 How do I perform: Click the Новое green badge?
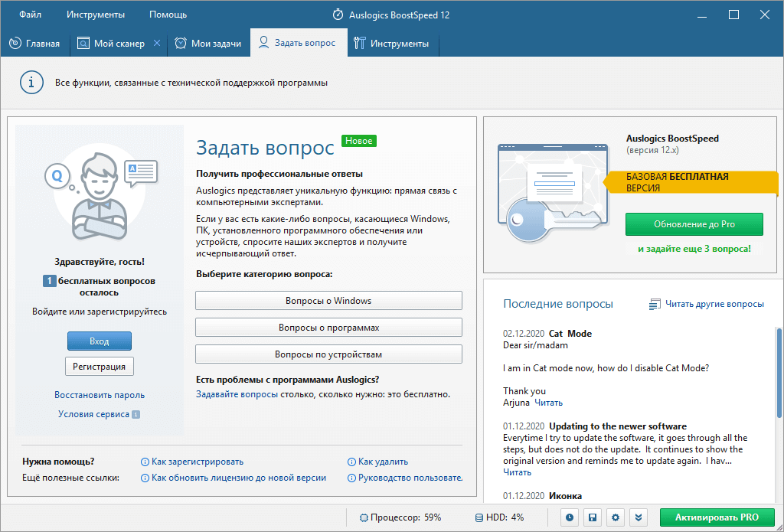pos(359,141)
